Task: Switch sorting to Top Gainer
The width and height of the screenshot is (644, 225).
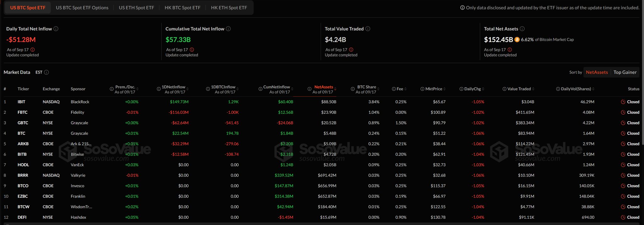Action: (x=625, y=72)
